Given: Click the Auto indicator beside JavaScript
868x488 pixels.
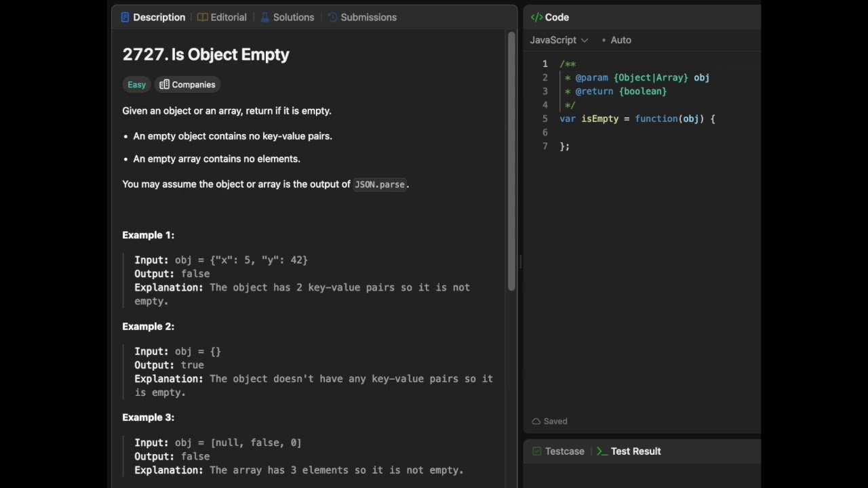Looking at the screenshot, I should tap(620, 40).
